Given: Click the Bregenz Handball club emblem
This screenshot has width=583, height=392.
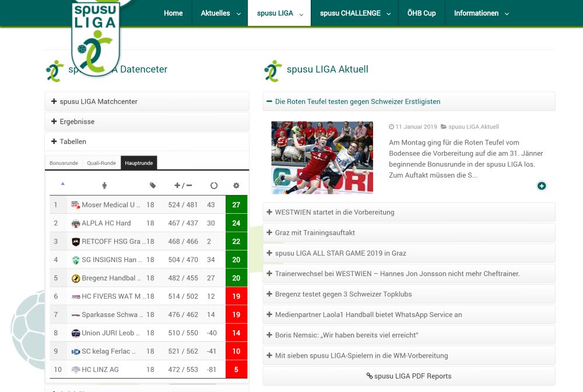Looking at the screenshot, I should pos(74,278).
